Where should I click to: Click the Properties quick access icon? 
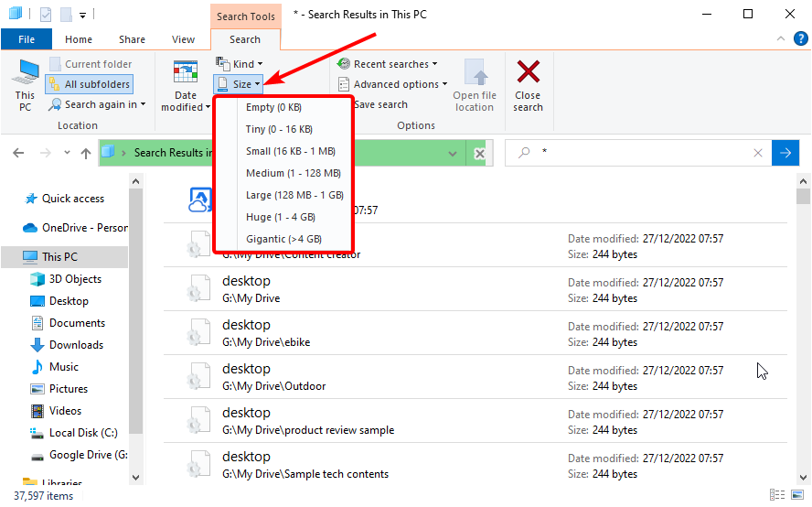(x=46, y=15)
